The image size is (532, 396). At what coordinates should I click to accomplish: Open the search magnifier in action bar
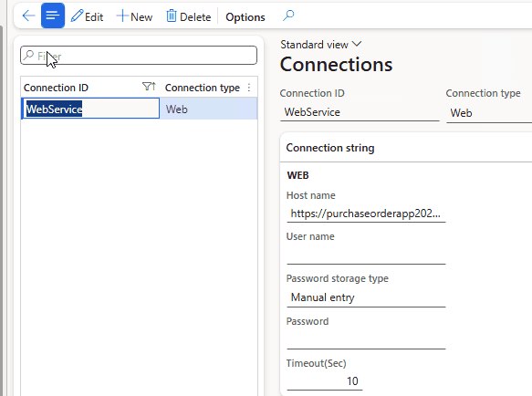click(288, 16)
